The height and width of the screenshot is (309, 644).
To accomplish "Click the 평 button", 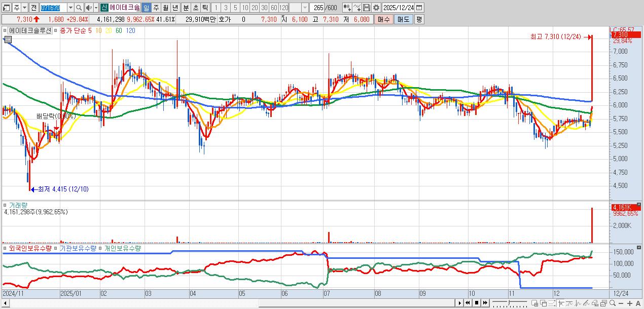I will 419,19.
